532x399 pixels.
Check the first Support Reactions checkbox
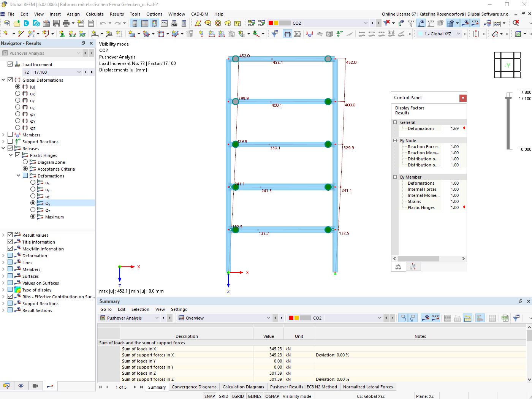pos(10,141)
